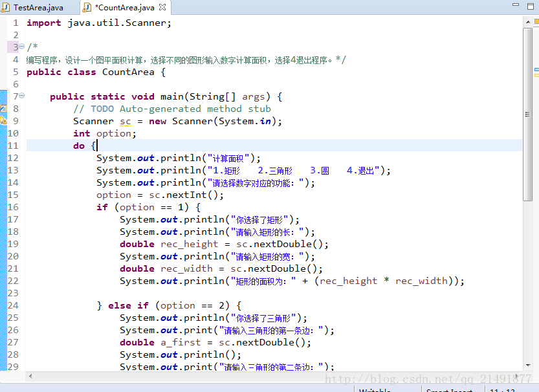
Task: Click the class name 'CountArea' on line 5
Action: click(128, 72)
